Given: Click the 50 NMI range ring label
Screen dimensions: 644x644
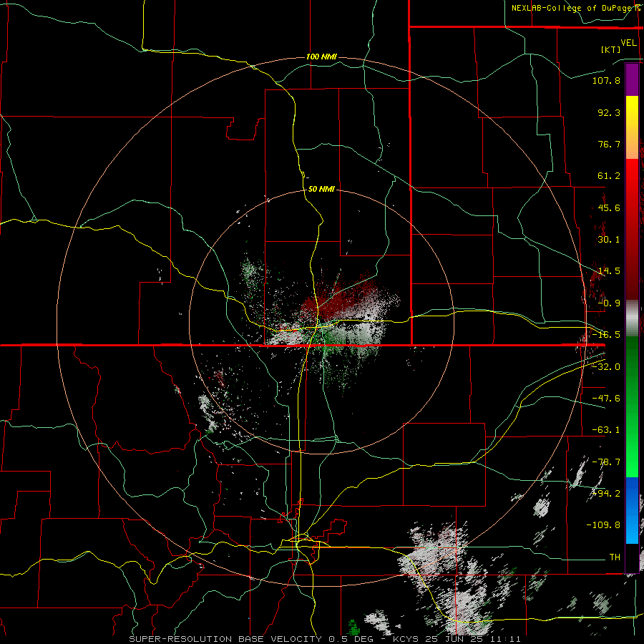Looking at the screenshot, I should (321, 190).
